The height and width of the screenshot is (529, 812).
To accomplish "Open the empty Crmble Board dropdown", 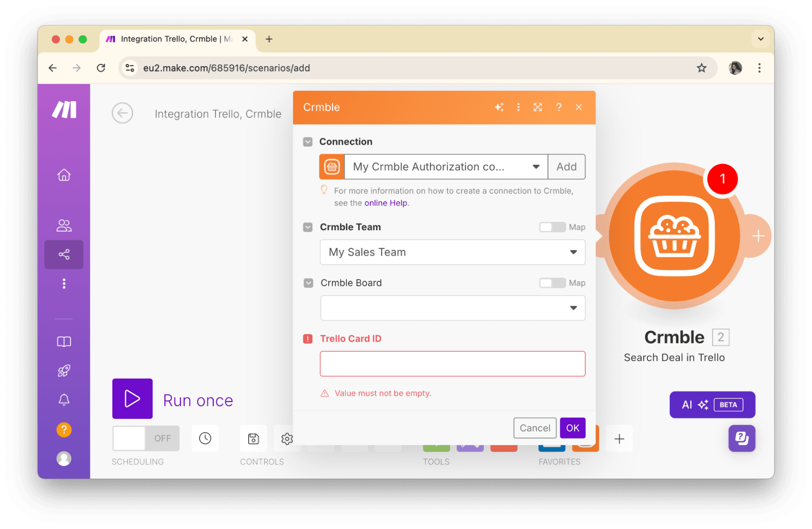I will click(x=452, y=308).
